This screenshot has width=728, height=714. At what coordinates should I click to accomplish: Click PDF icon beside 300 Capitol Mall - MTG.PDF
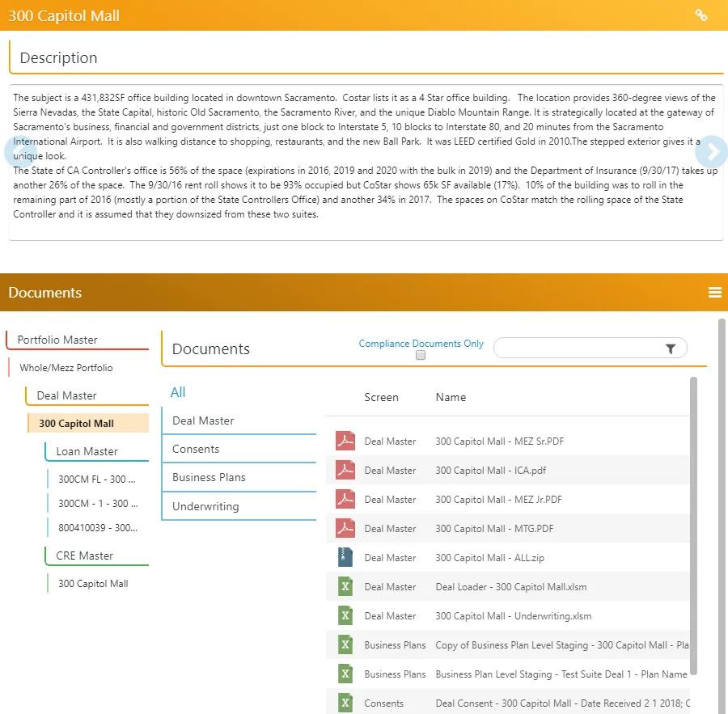click(x=345, y=528)
